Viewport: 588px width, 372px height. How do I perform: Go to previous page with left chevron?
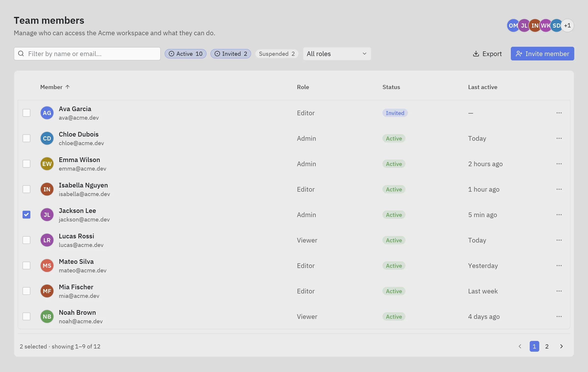[520, 346]
